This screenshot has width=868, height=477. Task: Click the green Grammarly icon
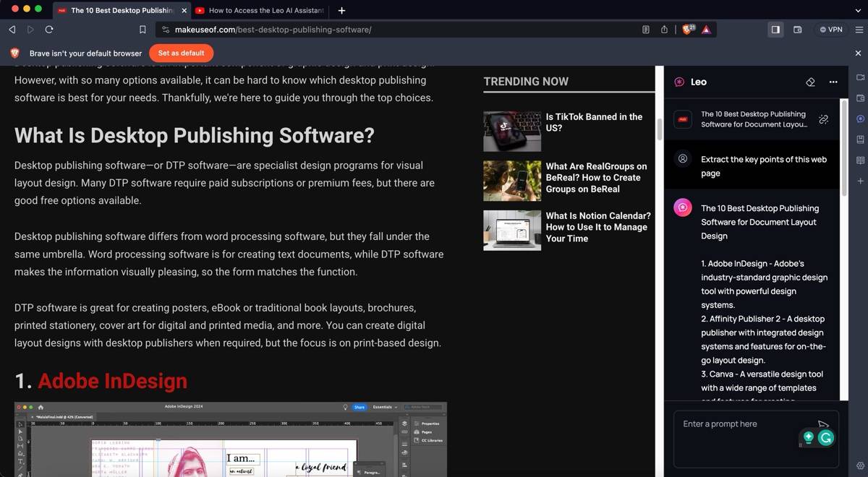[826, 437]
